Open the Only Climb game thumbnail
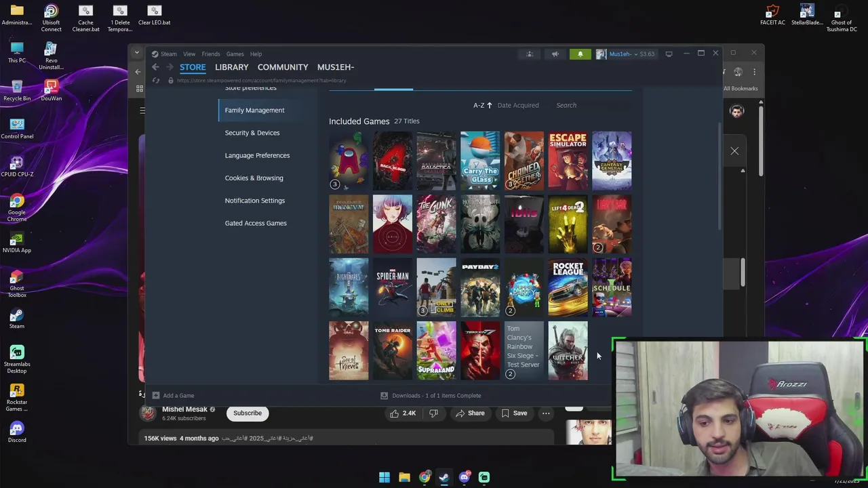 pyautogui.click(x=436, y=287)
